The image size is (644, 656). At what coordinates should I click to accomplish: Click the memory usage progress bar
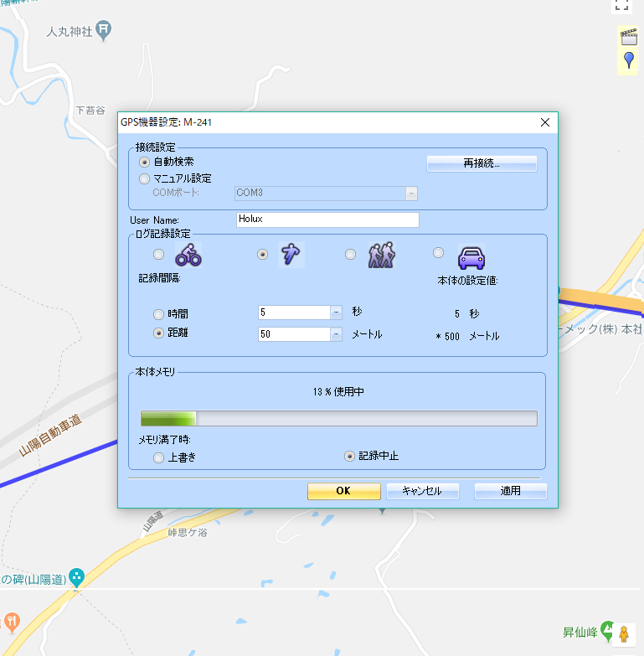tap(338, 418)
